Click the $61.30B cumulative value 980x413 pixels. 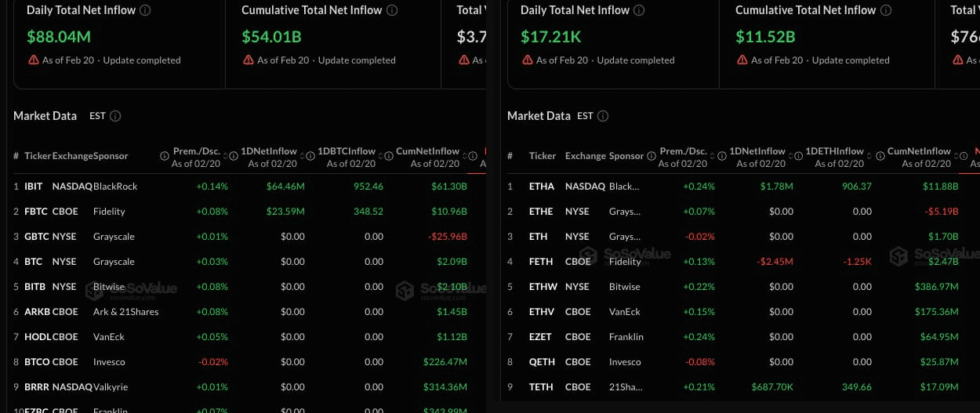point(449,187)
